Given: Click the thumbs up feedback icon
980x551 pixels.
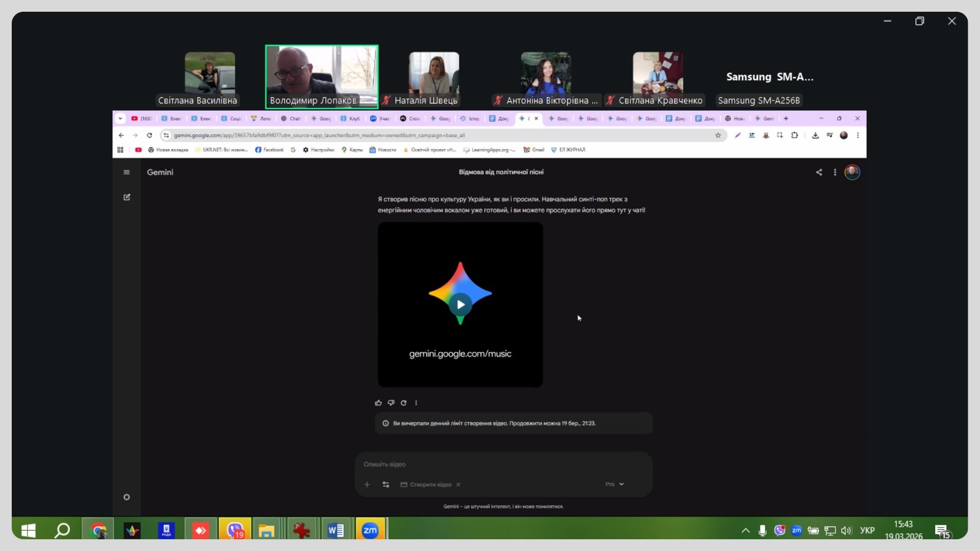Looking at the screenshot, I should (x=378, y=403).
